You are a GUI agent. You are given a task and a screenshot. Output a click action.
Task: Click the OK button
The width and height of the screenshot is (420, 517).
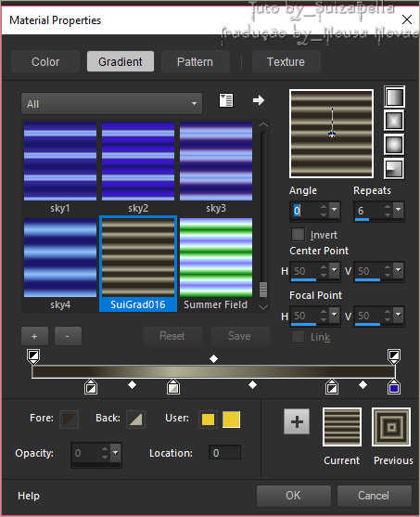click(293, 496)
